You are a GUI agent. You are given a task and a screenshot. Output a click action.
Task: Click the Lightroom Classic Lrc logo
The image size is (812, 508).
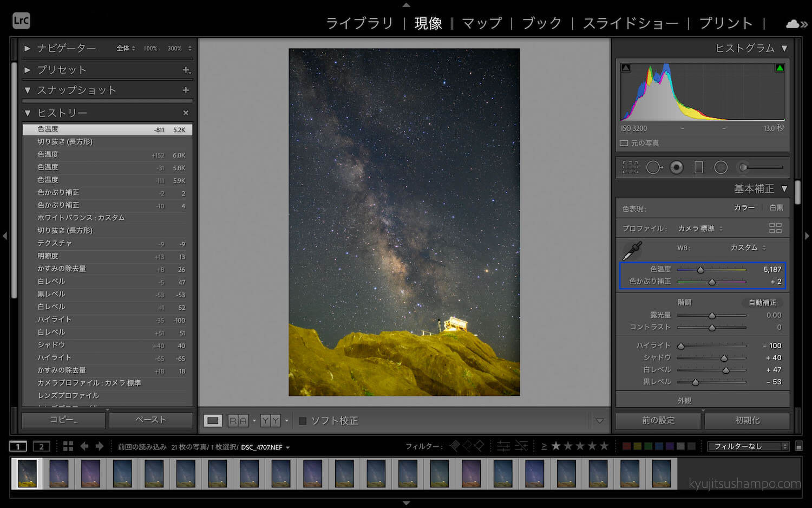point(21,21)
